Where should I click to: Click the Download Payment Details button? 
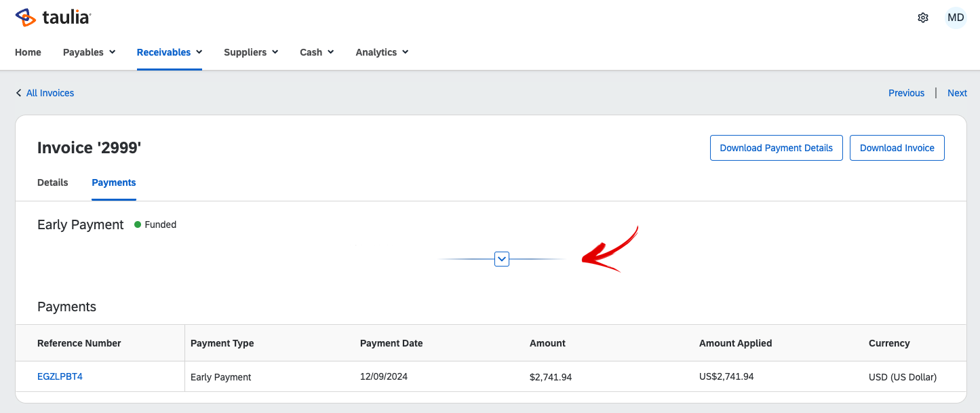pos(776,148)
